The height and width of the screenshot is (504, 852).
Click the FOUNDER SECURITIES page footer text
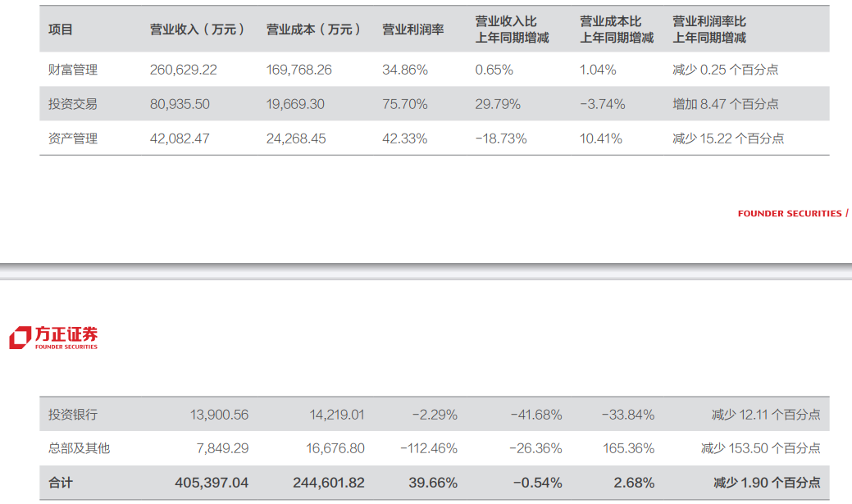(x=790, y=214)
